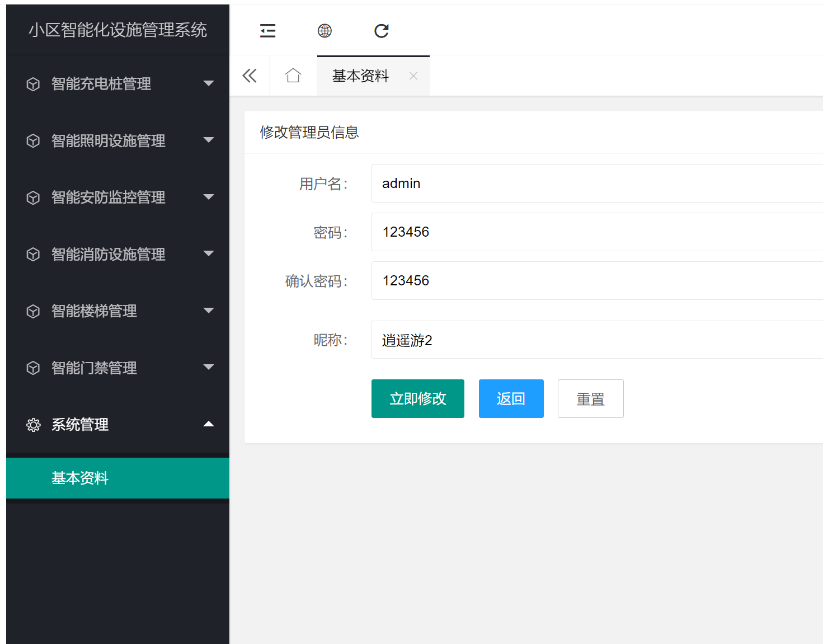Image resolution: width=823 pixels, height=644 pixels.
Task: Click the refresh icon in the top toolbar
Action: [x=381, y=31]
